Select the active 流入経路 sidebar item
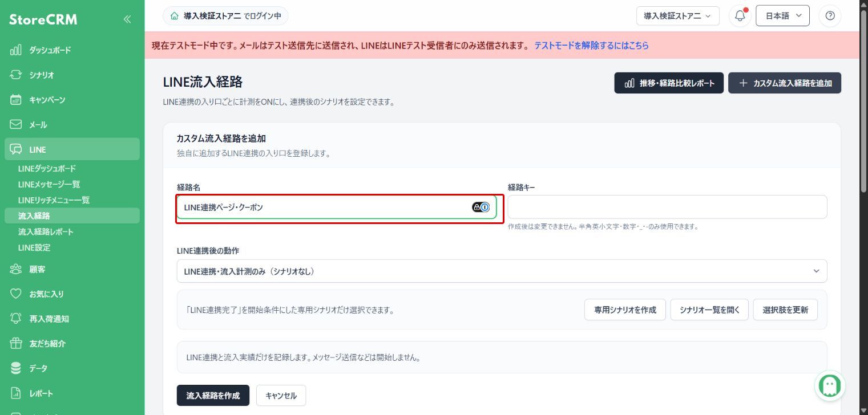The image size is (868, 415). click(x=72, y=215)
